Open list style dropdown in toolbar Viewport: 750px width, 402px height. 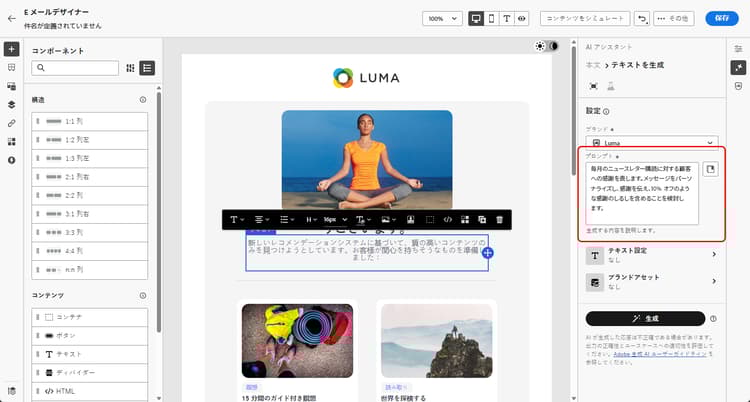coord(287,220)
